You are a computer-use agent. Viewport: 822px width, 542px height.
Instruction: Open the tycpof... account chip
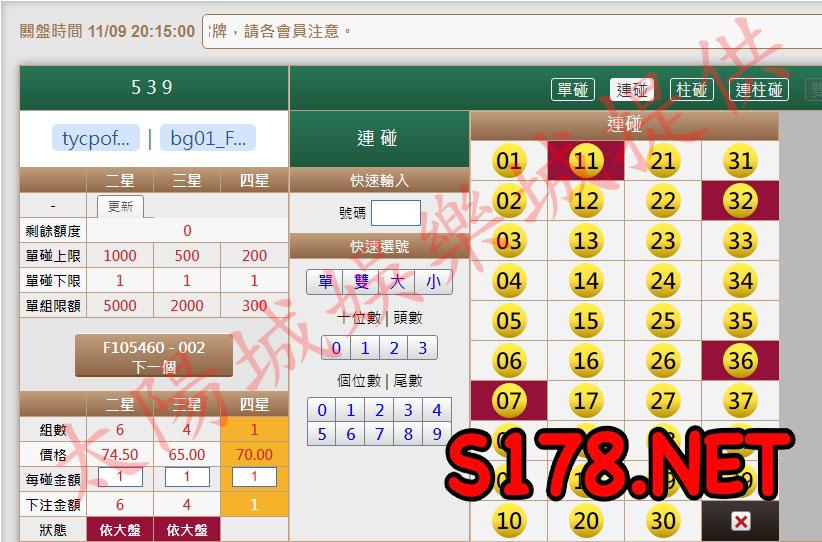(95, 138)
